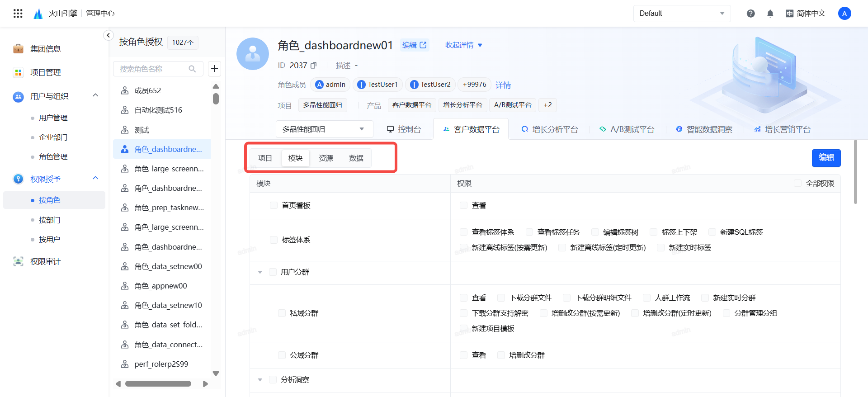Select the 资源 tab
The image size is (868, 397).
coord(325,158)
